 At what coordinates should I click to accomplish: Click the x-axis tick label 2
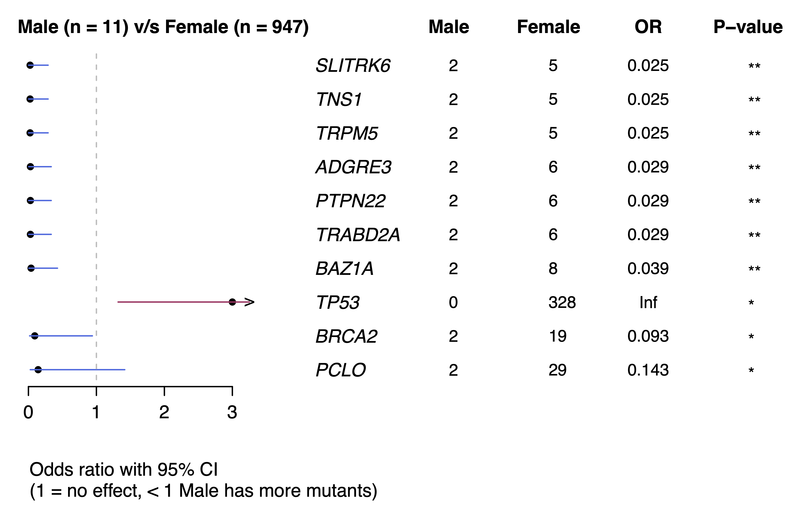pyautogui.click(x=164, y=412)
